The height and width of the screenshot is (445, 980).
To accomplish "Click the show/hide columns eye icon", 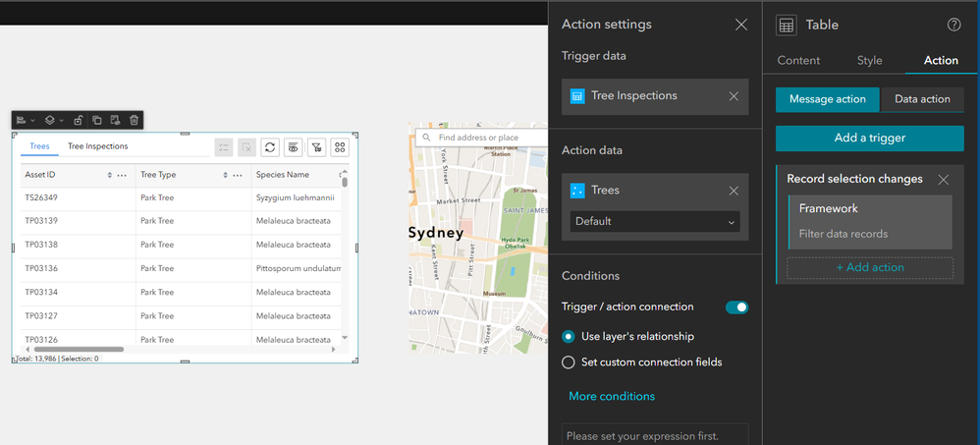I will [x=294, y=147].
